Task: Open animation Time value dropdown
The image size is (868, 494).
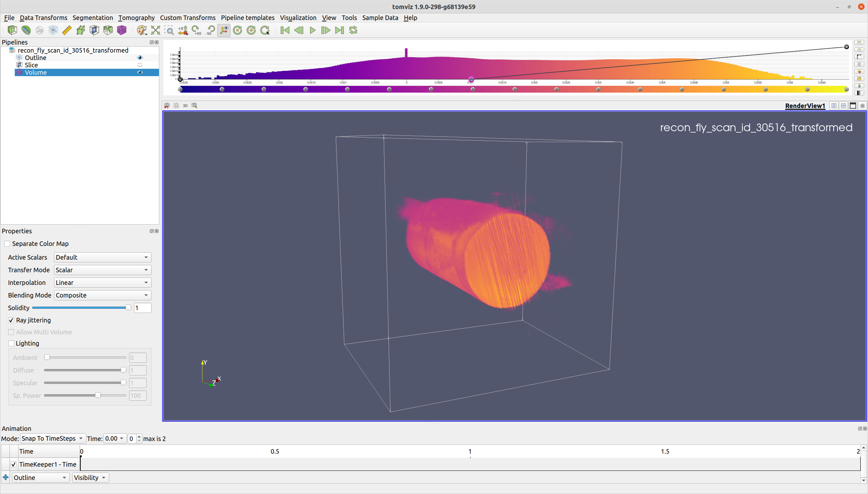Action: point(114,439)
